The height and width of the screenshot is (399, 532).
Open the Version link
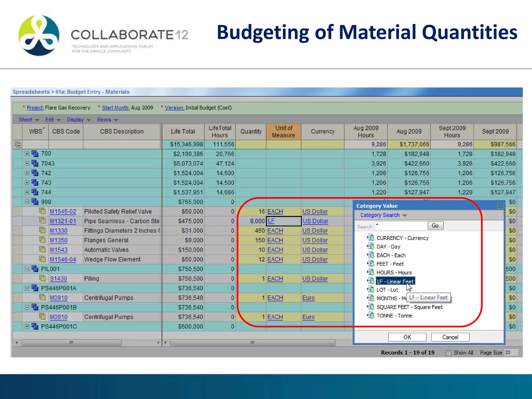pyautogui.click(x=175, y=108)
